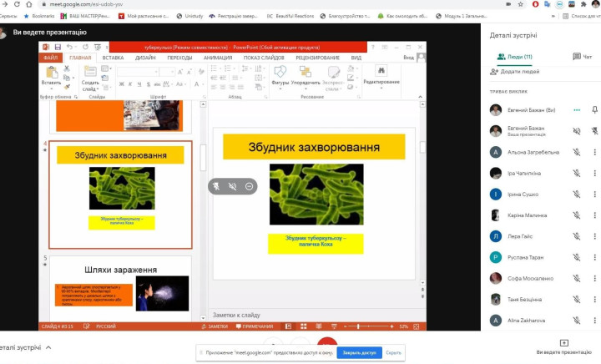Screen dimensions: 601x364
Task: Expand the Редактирование dropdown arrow
Action: 381,89
